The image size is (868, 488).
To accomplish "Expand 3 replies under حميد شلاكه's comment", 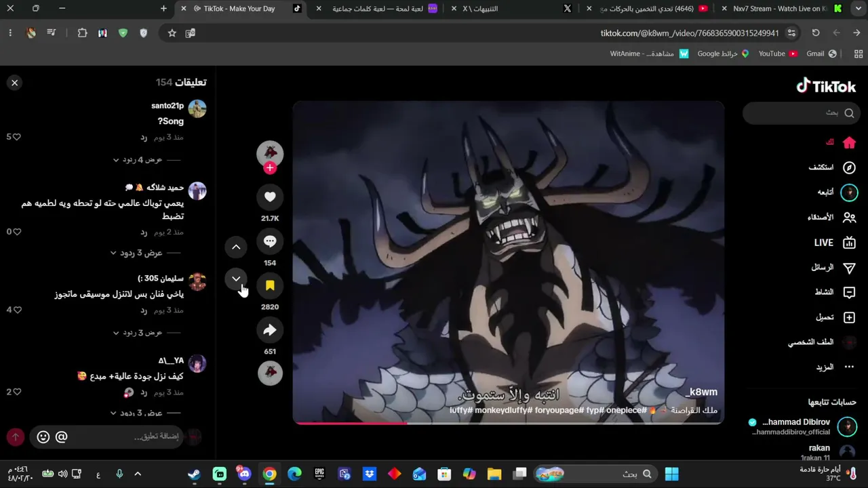I will (x=138, y=253).
